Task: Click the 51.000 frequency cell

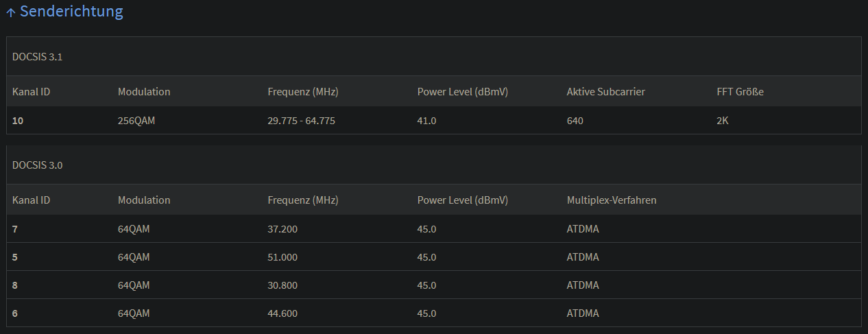Action: tap(282, 257)
